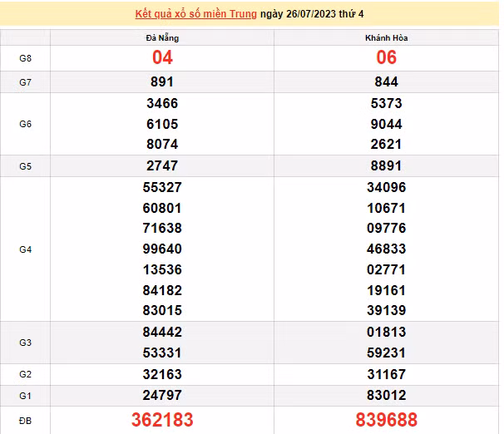Image resolution: width=504 pixels, height=434 pixels.
Task: Open the 'Kết quả xổ số miền Trung' link
Action: click(x=195, y=15)
